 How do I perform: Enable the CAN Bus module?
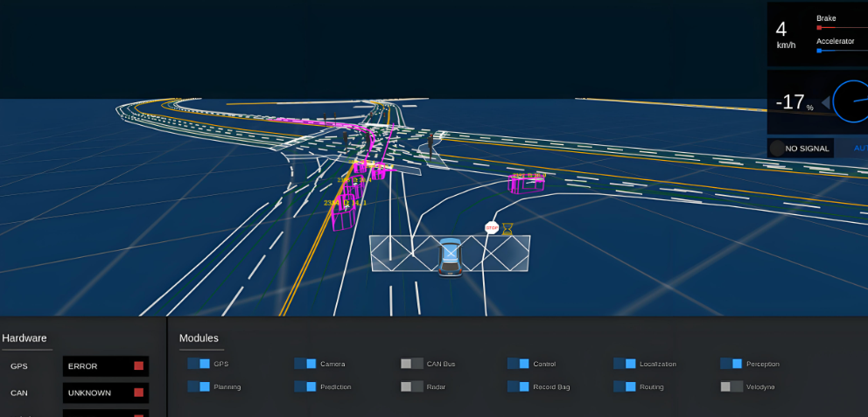pos(412,364)
